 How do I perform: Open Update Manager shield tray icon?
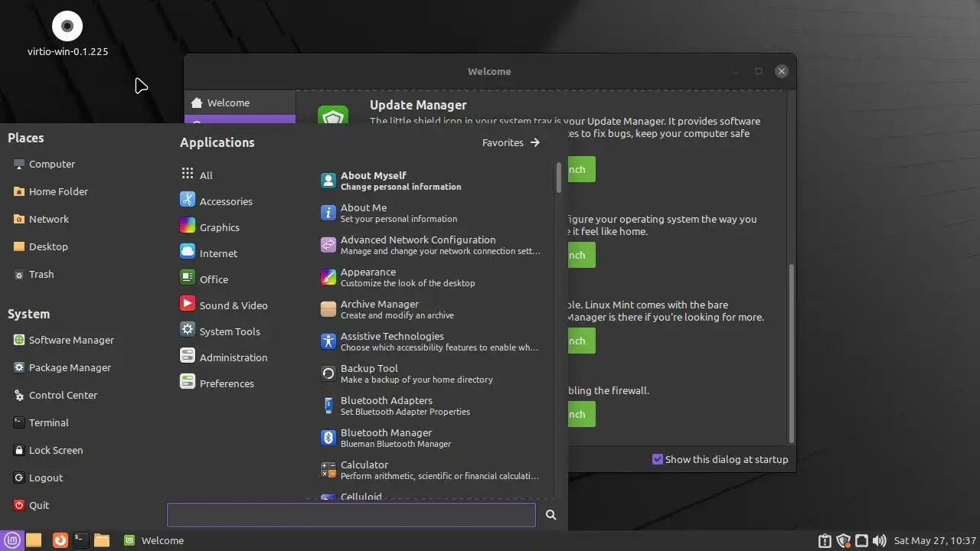click(843, 540)
